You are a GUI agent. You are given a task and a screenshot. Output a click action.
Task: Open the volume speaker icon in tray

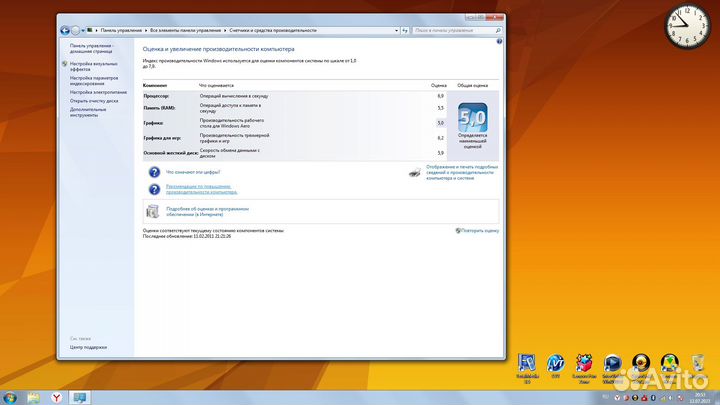671,398
